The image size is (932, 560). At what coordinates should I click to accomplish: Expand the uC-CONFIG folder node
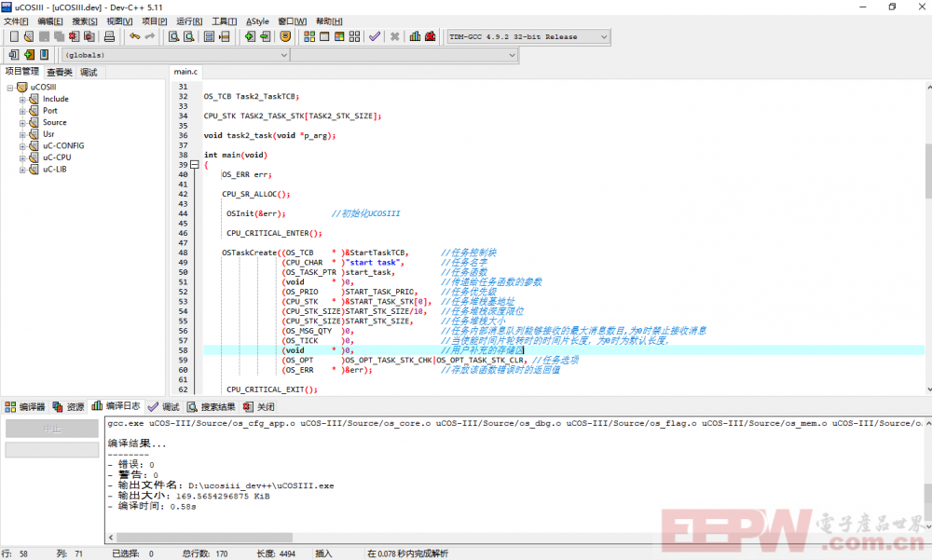coord(22,146)
